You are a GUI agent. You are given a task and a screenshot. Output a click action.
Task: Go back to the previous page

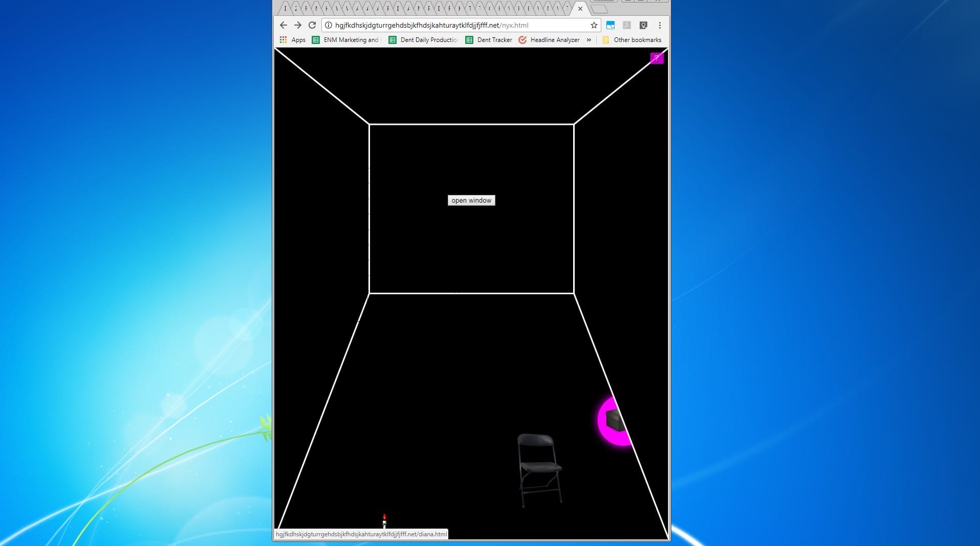[284, 25]
